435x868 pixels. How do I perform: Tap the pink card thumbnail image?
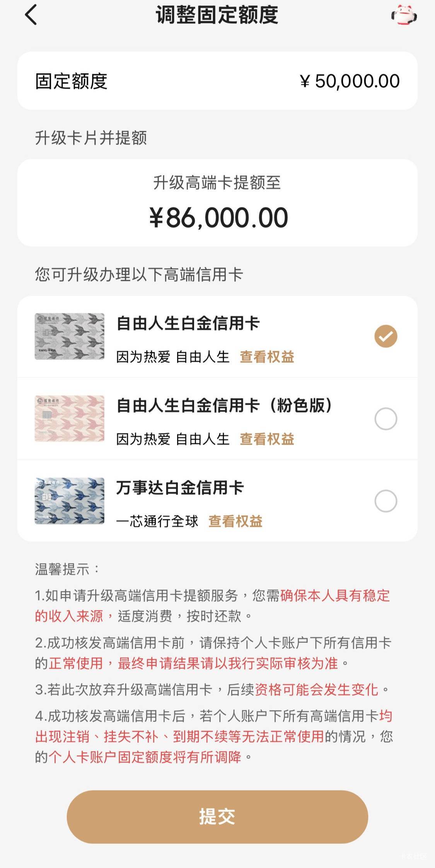pyautogui.click(x=70, y=419)
